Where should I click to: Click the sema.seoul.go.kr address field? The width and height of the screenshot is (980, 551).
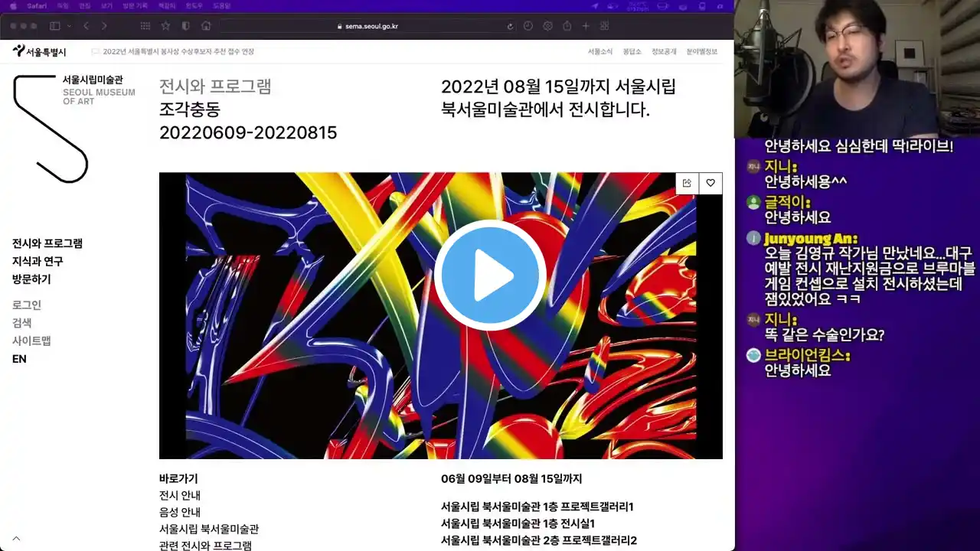(x=367, y=26)
